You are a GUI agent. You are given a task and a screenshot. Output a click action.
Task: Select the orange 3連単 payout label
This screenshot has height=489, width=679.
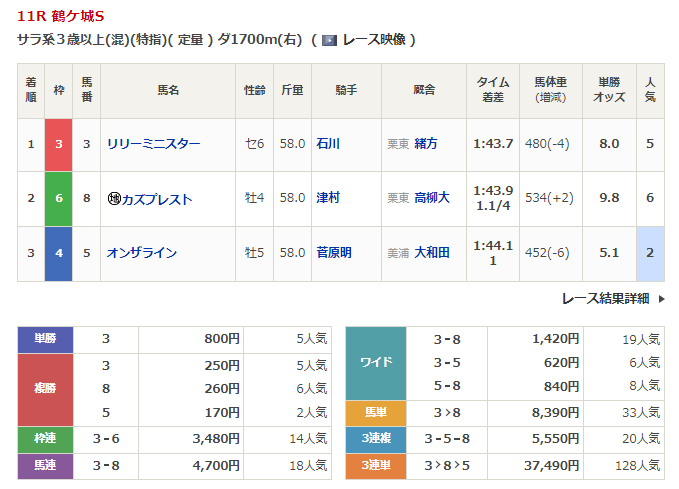(x=375, y=465)
